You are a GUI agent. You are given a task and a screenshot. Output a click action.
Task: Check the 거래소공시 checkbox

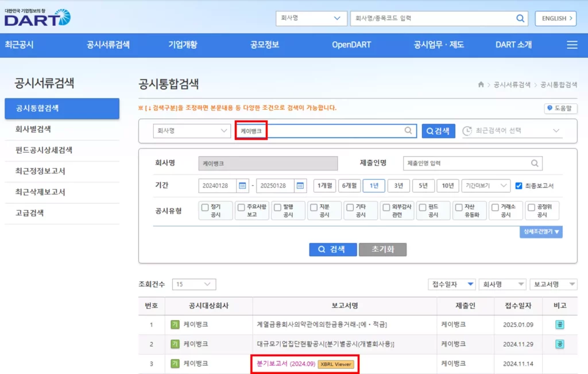click(495, 207)
